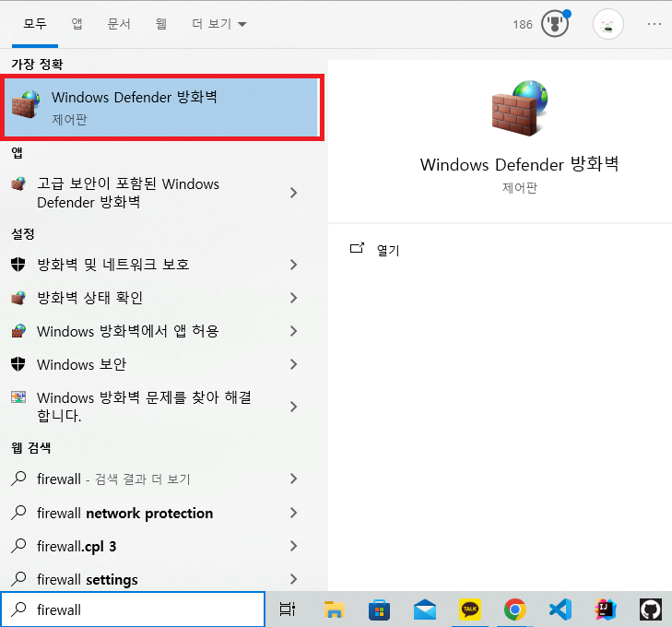672x627 pixels.
Task: Switch to the 앱 tab
Action: point(77,24)
